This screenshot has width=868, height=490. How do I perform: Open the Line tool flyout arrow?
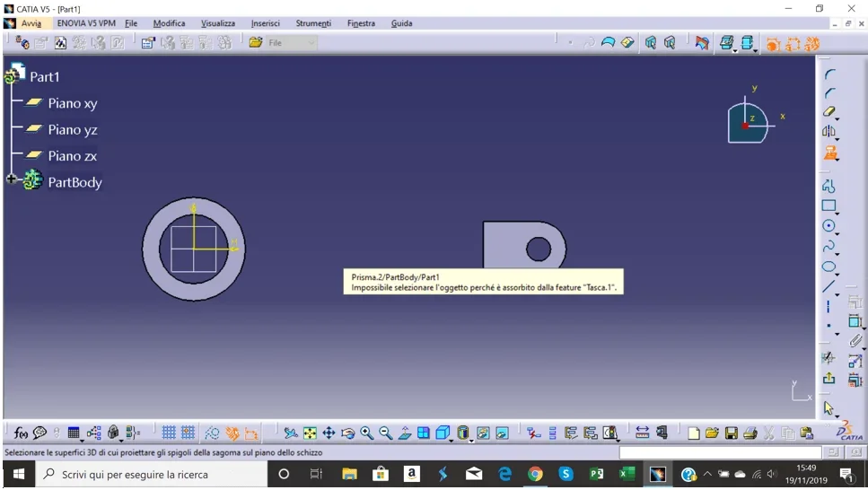click(837, 294)
